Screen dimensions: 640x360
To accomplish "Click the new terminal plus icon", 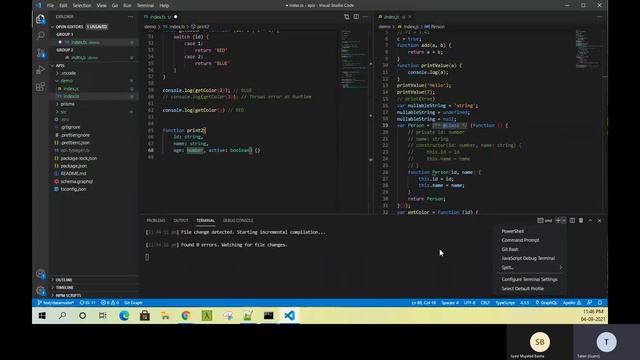I will tap(558, 220).
